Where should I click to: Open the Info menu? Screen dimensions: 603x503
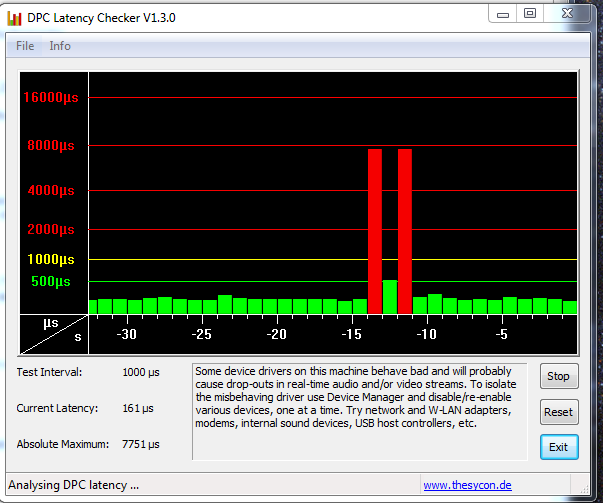60,46
